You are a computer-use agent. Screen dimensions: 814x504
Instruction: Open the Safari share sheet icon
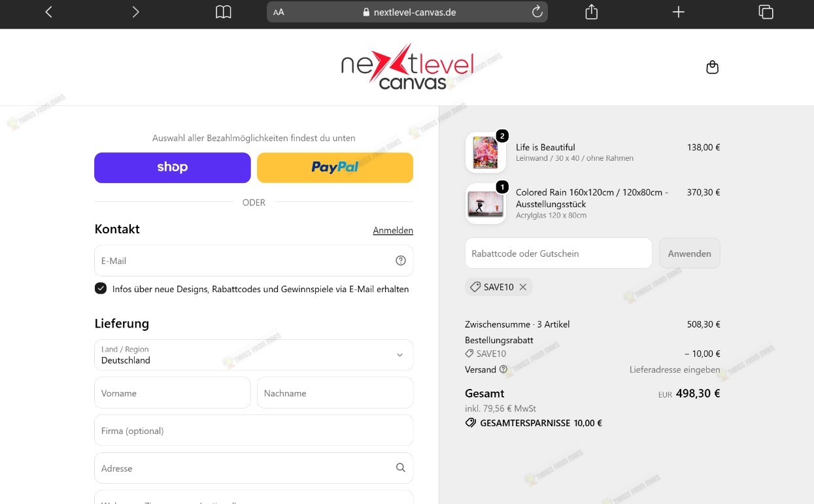click(x=592, y=12)
